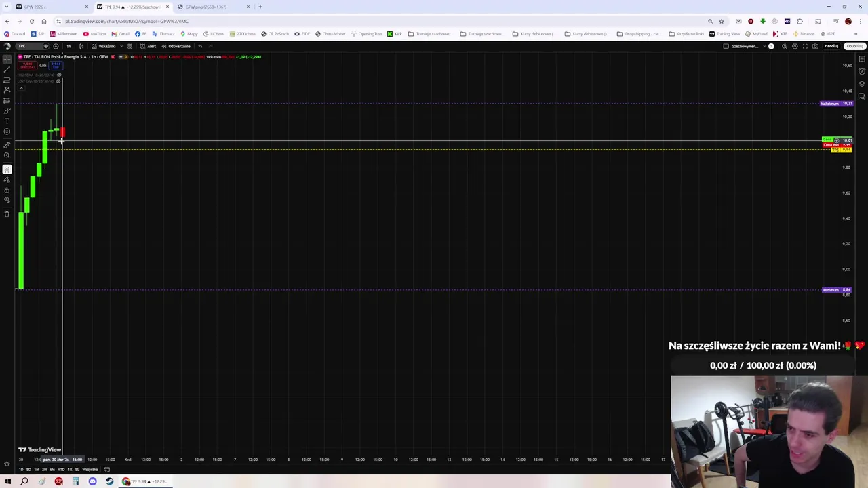
Task: Open chart settings gear icon
Action: point(795,46)
